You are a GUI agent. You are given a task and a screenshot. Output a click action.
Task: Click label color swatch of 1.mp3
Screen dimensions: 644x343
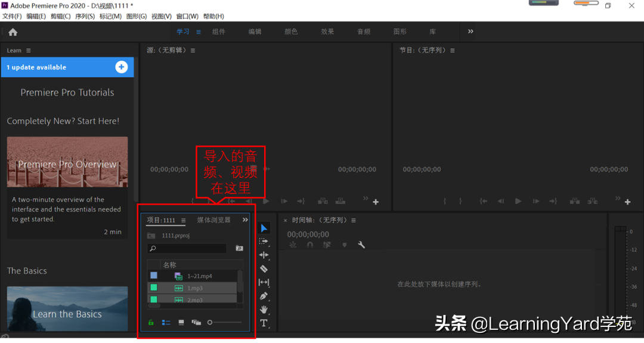tap(154, 288)
